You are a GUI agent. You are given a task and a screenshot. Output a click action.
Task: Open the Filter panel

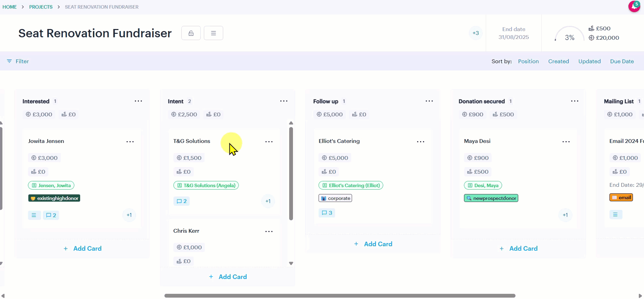click(x=18, y=61)
